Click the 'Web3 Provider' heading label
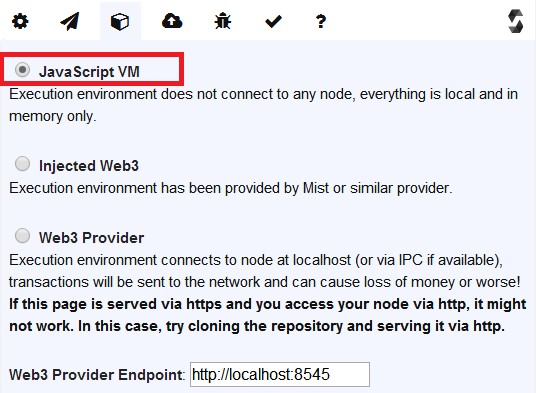The image size is (536, 393). click(92, 238)
